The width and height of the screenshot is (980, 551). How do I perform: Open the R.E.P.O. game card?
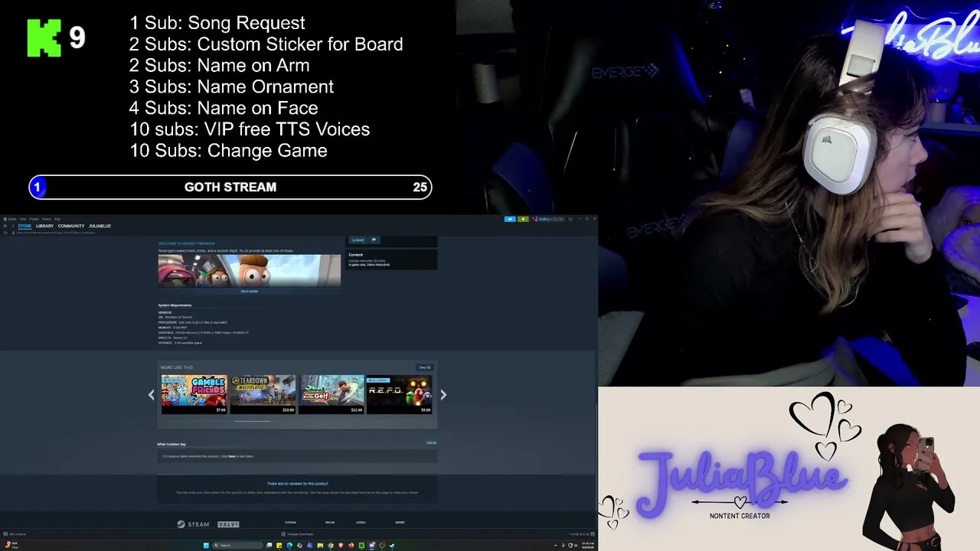(399, 394)
